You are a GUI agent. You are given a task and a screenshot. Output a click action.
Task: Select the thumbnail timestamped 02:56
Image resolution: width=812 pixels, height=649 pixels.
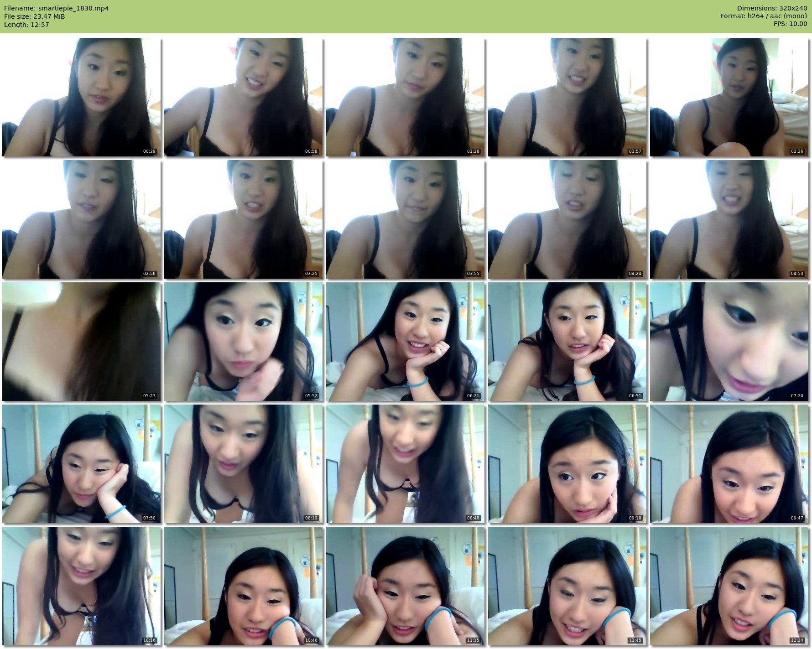tap(81, 219)
